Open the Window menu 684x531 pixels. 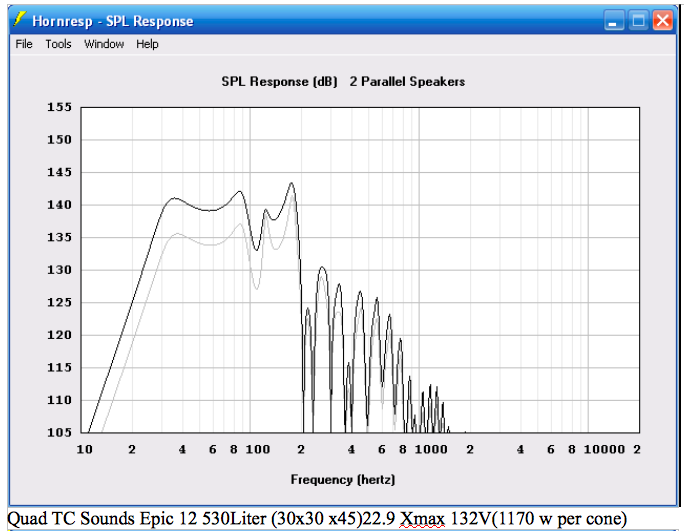coord(104,44)
